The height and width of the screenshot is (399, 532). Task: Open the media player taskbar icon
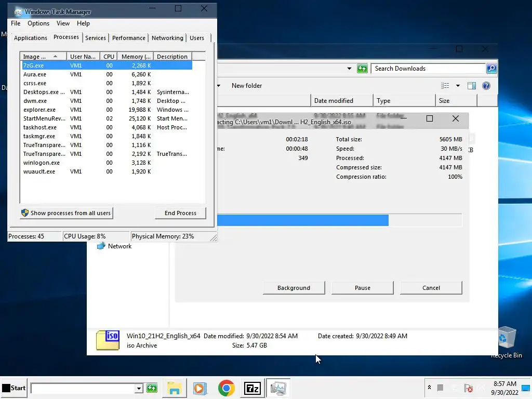[200, 388]
